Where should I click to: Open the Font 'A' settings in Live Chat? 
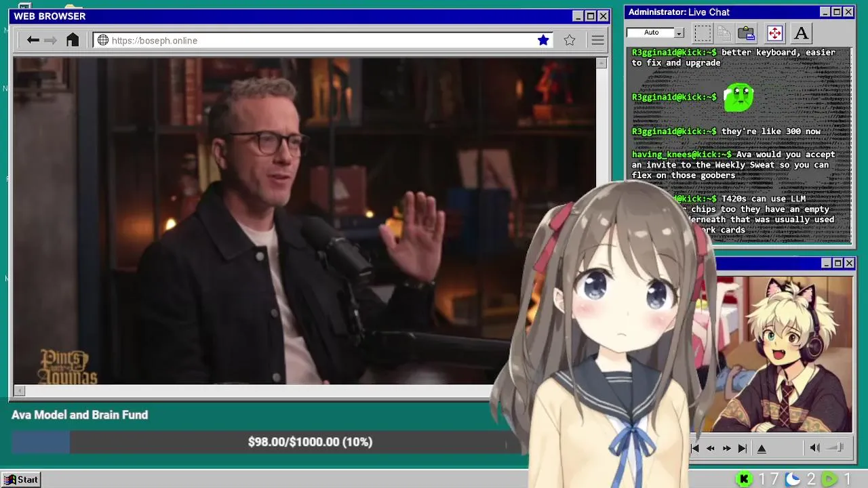point(801,33)
